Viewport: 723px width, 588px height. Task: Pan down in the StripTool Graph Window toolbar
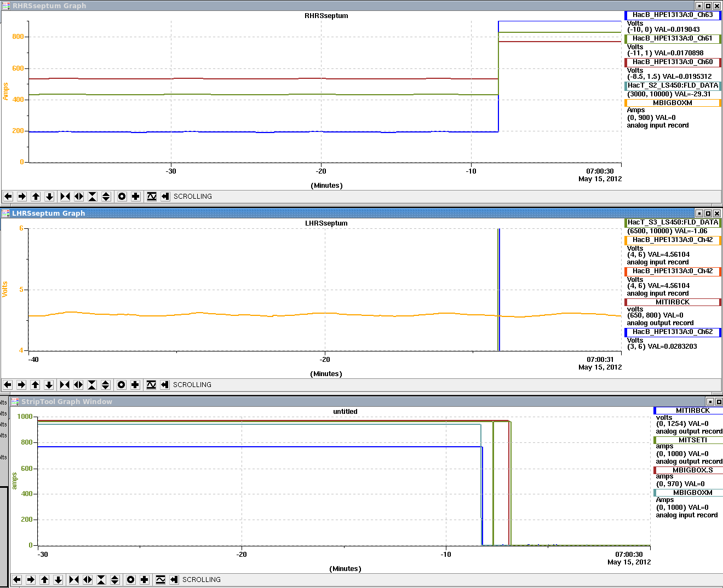[x=58, y=579]
